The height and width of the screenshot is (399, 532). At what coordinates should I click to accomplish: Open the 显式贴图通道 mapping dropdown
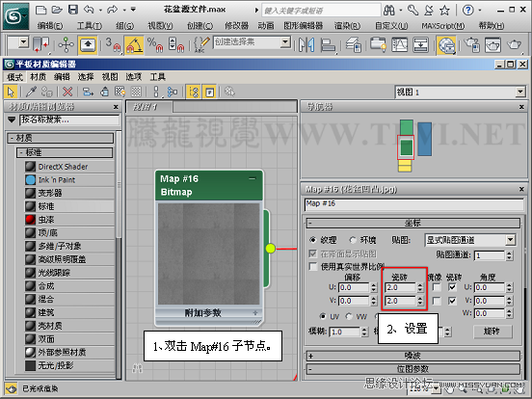click(x=470, y=240)
